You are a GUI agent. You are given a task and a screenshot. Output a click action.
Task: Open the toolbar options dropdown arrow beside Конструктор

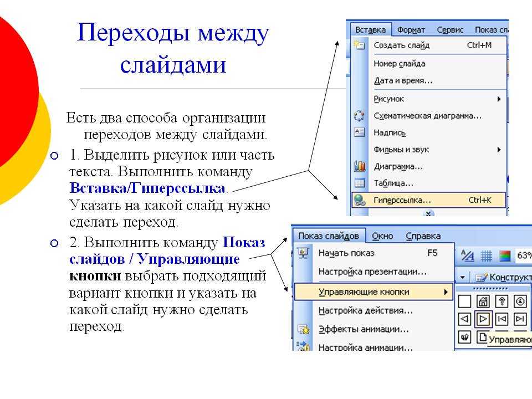(x=462, y=277)
